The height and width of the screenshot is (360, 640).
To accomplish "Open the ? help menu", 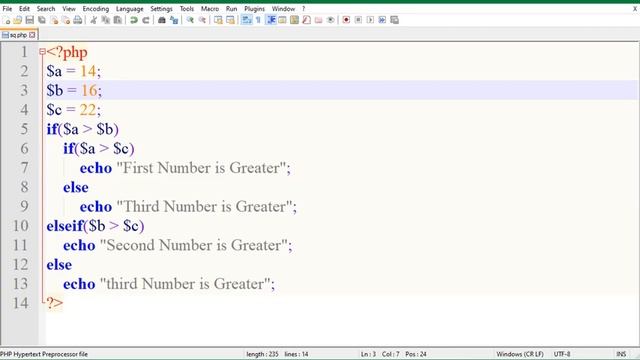I will tap(303, 9).
